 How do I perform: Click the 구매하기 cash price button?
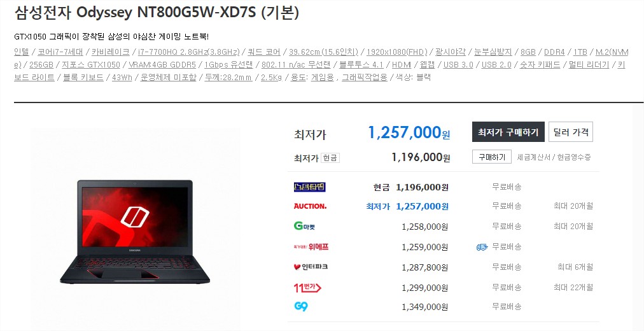492,157
